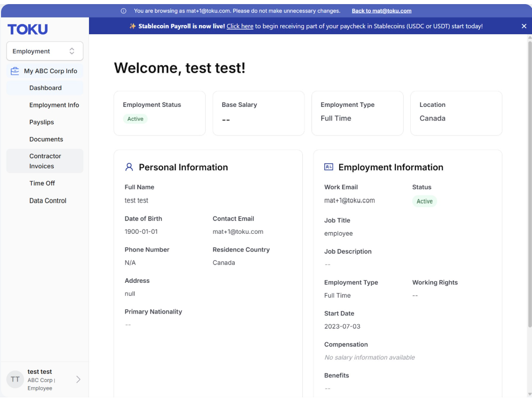This screenshot has height=402, width=532.
Task: Click the TT avatar at the bottom left
Action: [15, 379]
